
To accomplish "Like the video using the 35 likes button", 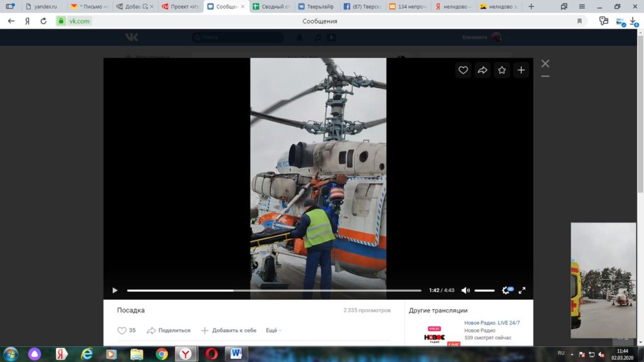I will [x=126, y=330].
